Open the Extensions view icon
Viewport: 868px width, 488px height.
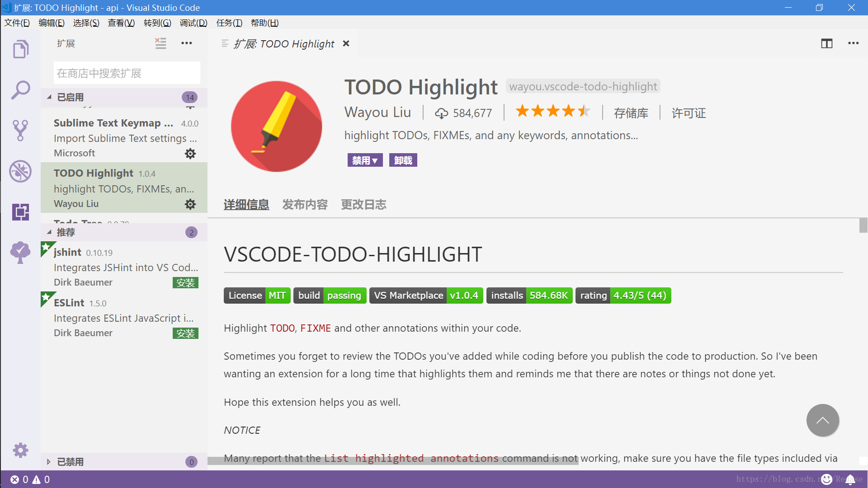coord(20,212)
